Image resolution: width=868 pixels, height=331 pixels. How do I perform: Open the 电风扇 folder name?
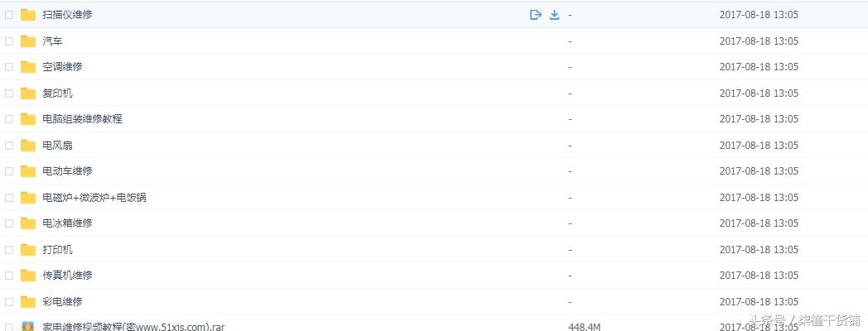pyautogui.click(x=58, y=145)
